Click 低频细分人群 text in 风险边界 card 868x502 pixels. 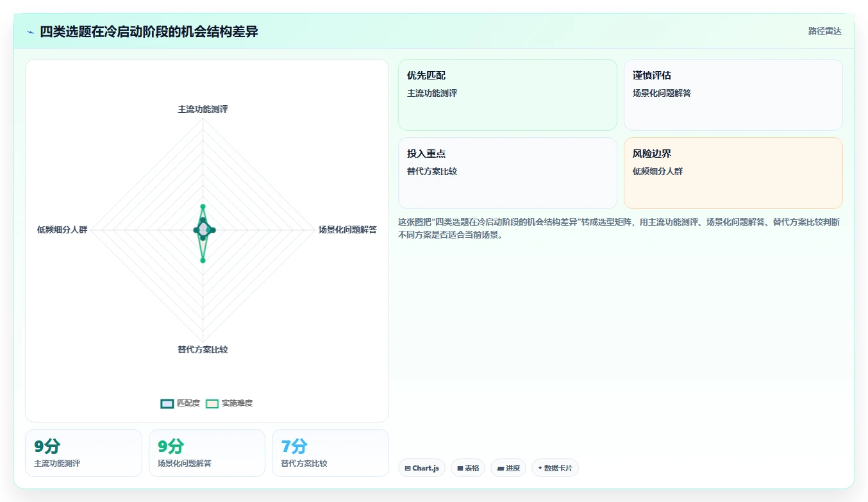[x=658, y=171]
